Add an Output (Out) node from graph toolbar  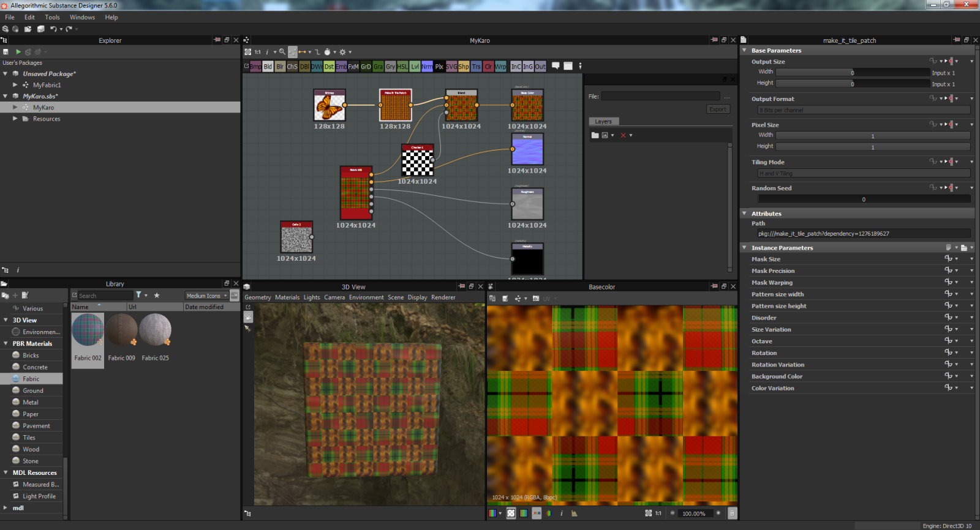tap(540, 67)
